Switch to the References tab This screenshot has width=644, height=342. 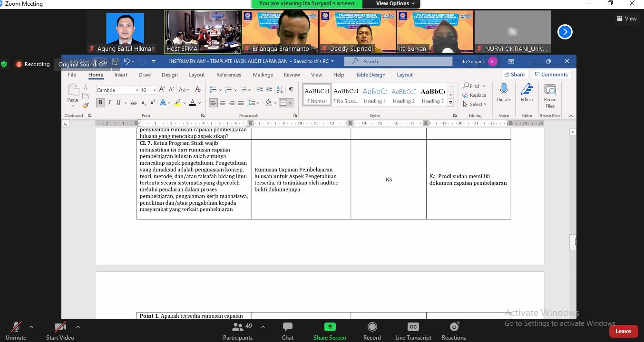229,75
